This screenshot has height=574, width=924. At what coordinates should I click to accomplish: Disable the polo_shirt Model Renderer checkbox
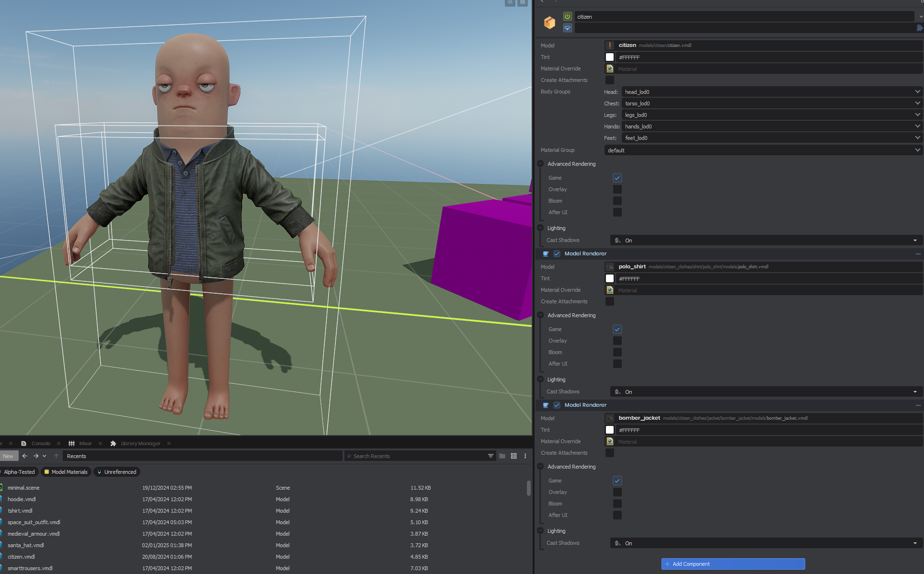pos(557,254)
